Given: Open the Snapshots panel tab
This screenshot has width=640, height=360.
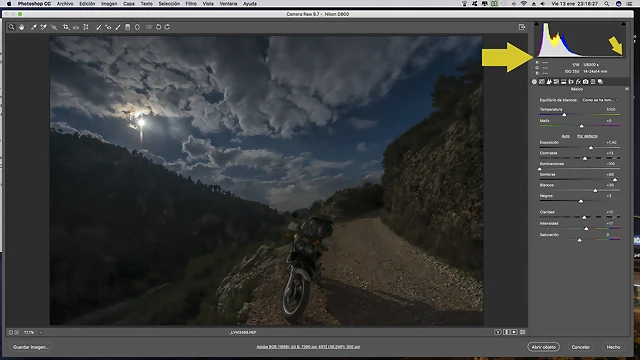Looking at the screenshot, I should tap(600, 82).
